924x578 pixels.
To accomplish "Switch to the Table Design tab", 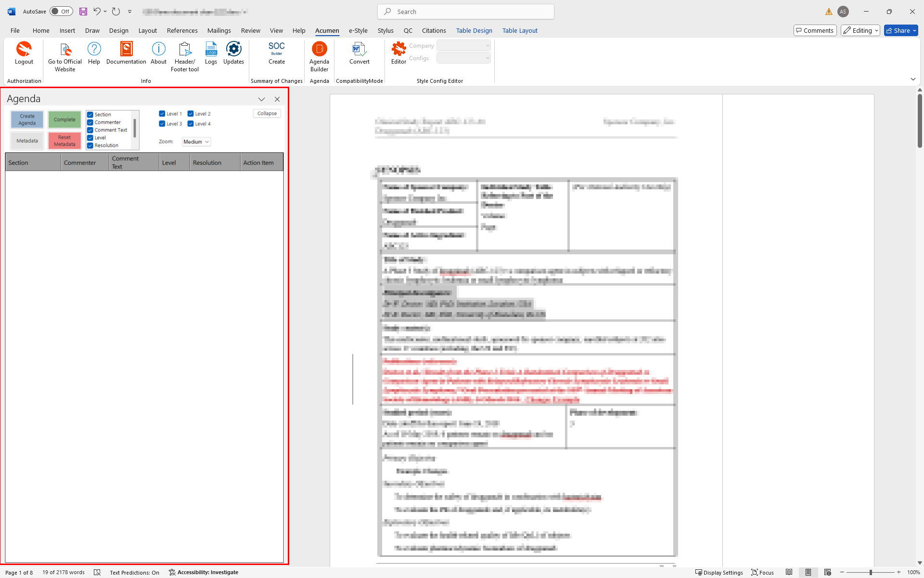I will click(474, 30).
